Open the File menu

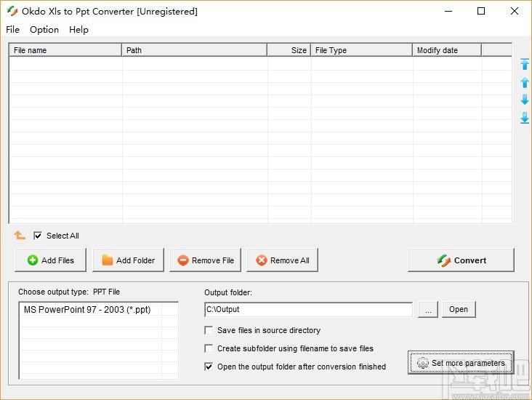click(x=12, y=30)
